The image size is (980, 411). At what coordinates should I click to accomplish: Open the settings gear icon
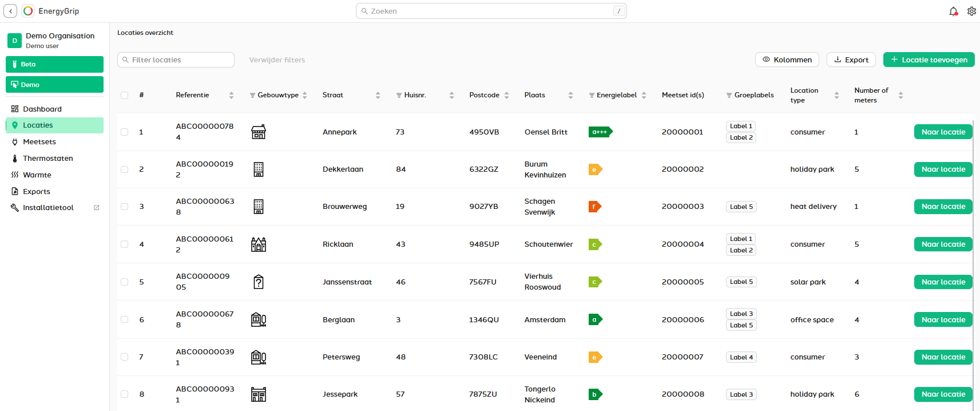coord(971,11)
